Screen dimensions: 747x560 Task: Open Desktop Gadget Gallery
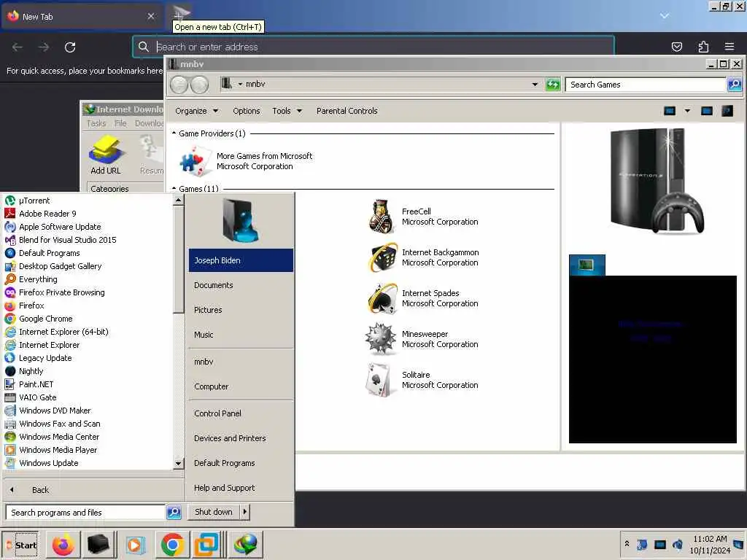click(53, 266)
